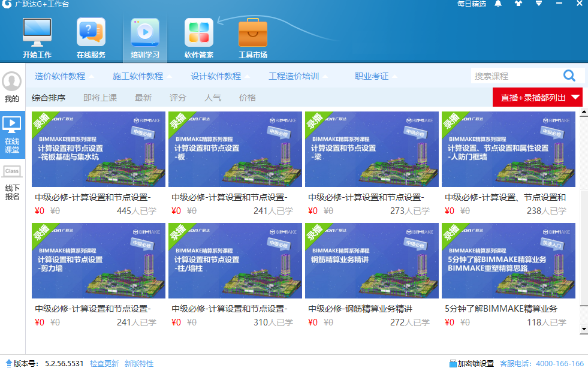Click the 273人已学 count
Screen dimensions: 588x371
[410, 211]
